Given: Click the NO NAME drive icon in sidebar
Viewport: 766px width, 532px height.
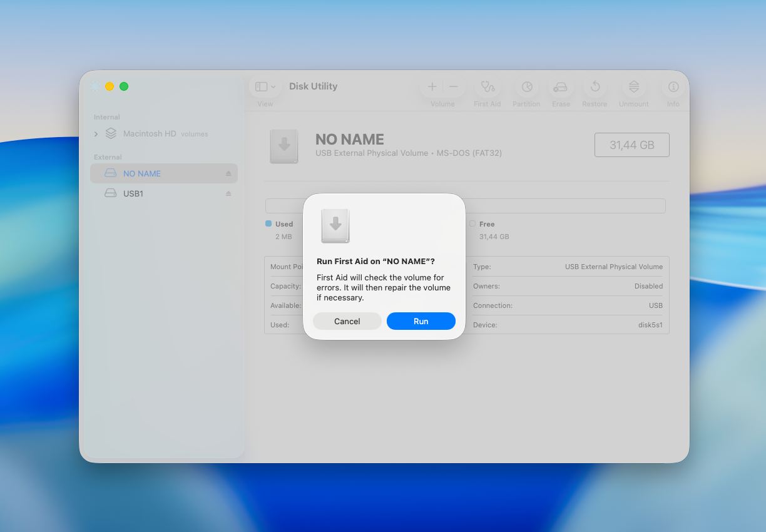Looking at the screenshot, I should click(x=111, y=173).
